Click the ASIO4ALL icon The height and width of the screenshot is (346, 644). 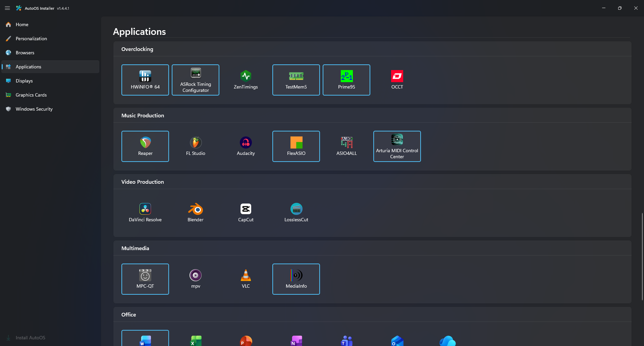347,142
